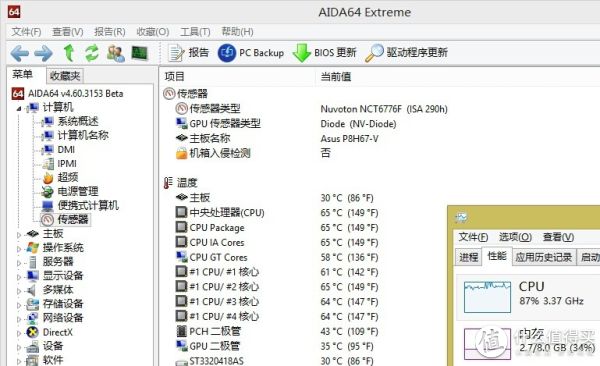The image size is (600, 366).
Task: Open the 报告(R) menu
Action: point(110,32)
